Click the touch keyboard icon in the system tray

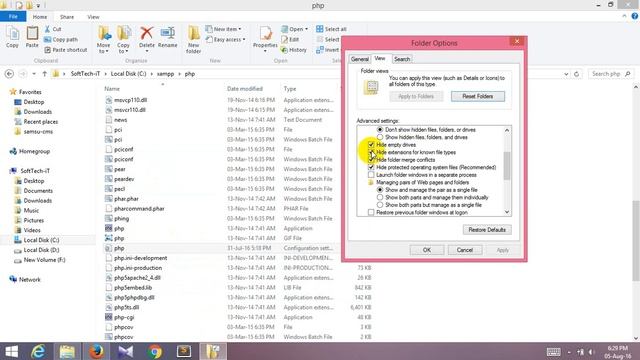click(553, 352)
